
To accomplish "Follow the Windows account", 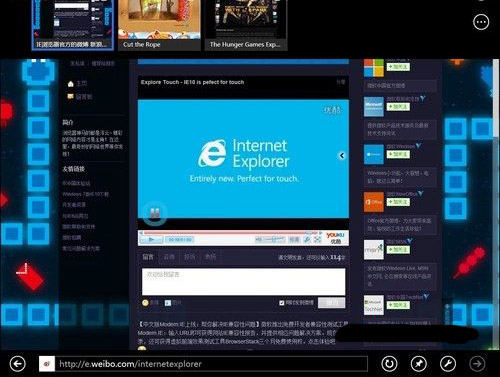I will 398,154.
